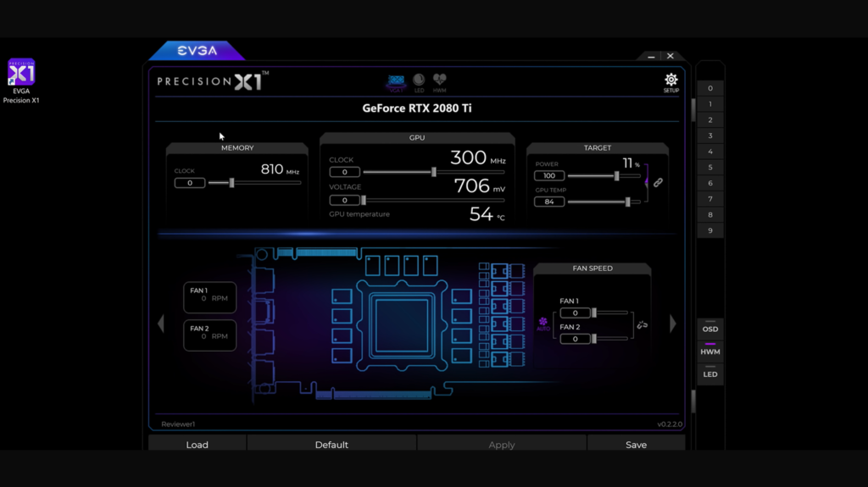Click the Save button

point(636,445)
